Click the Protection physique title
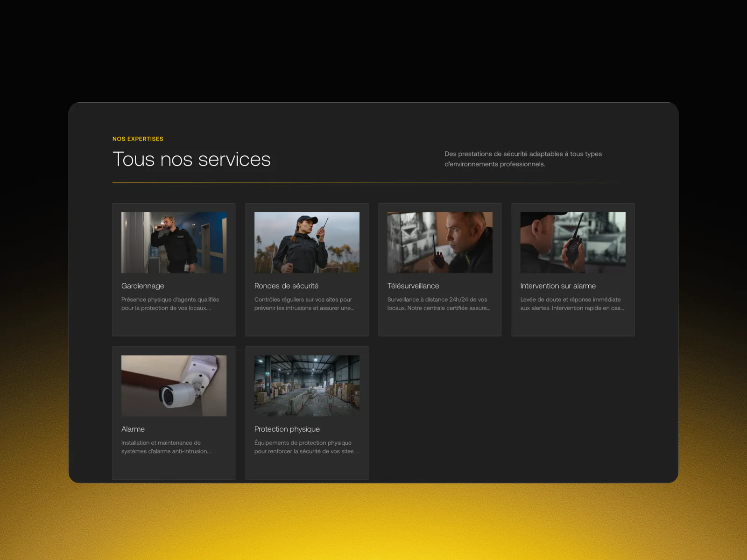This screenshot has height=560, width=747. pos(287,429)
